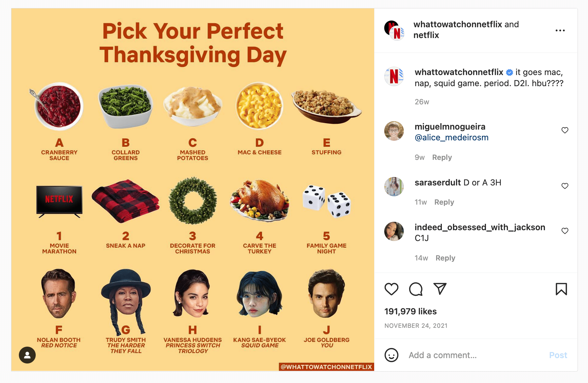
Task: Click the Post button to submit comment
Action: 558,355
